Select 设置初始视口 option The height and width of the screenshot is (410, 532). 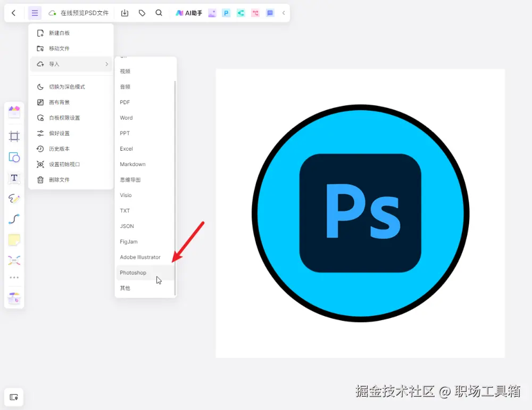coord(71,165)
